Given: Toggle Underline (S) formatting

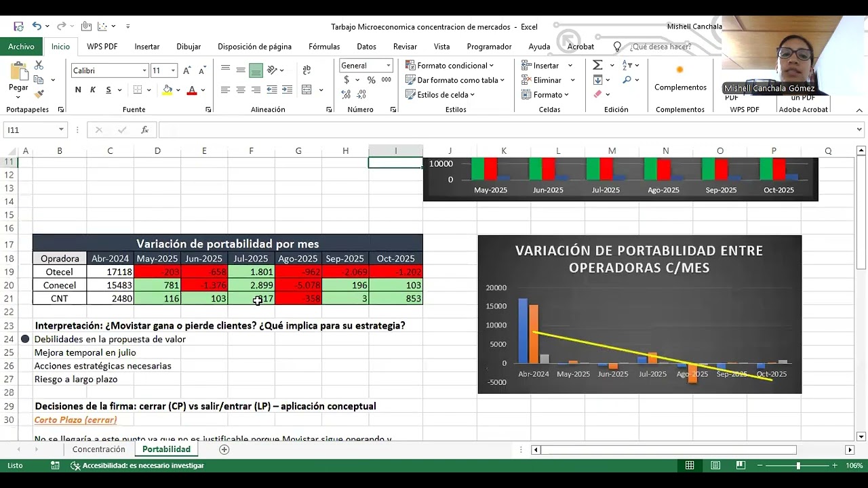Looking at the screenshot, I should (x=108, y=89).
